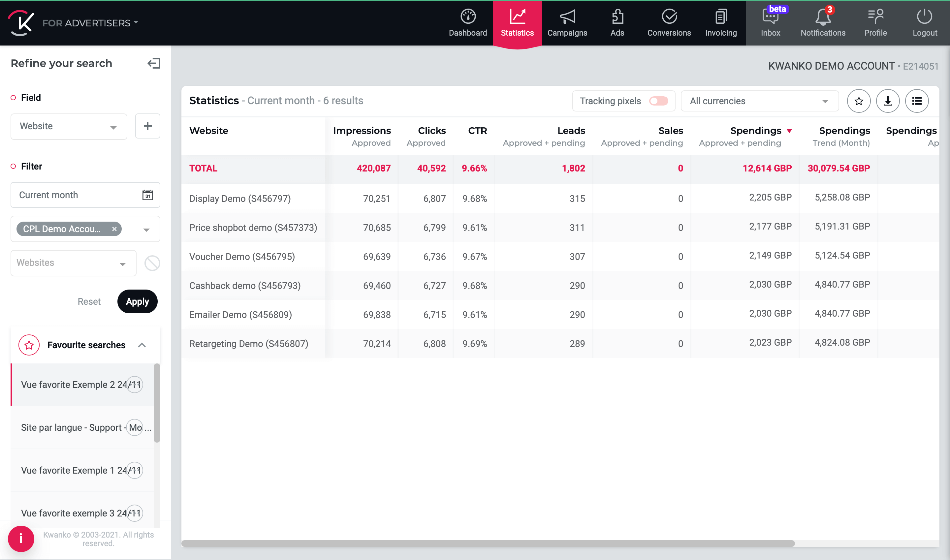Navigate to Campaigns section
950x560 pixels.
(x=567, y=23)
